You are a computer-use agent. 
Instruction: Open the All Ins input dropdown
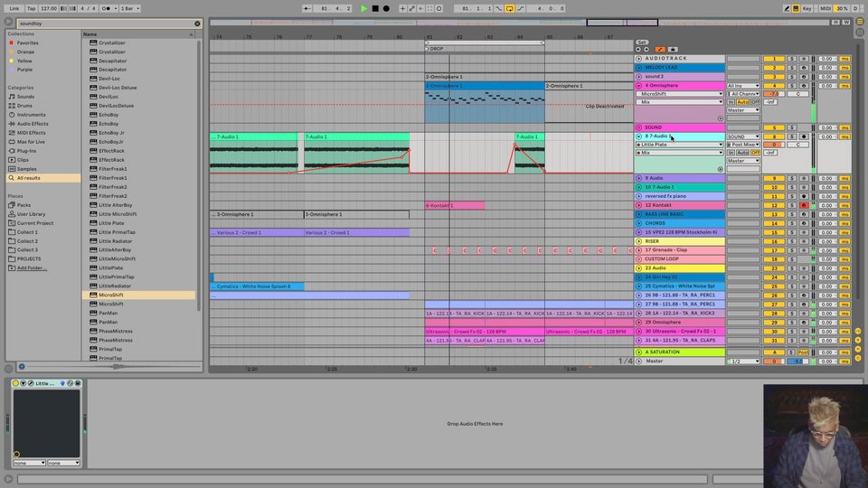click(743, 86)
